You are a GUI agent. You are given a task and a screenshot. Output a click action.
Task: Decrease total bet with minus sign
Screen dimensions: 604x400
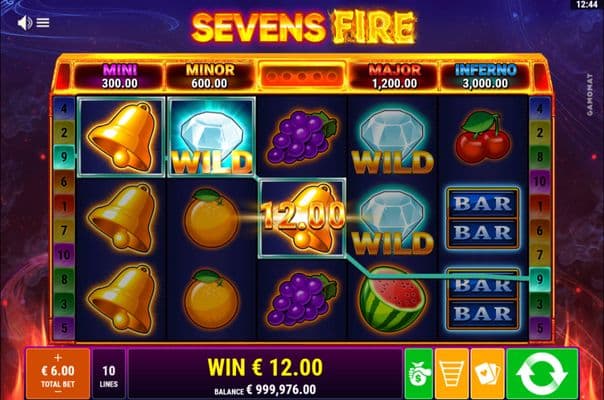(58, 392)
